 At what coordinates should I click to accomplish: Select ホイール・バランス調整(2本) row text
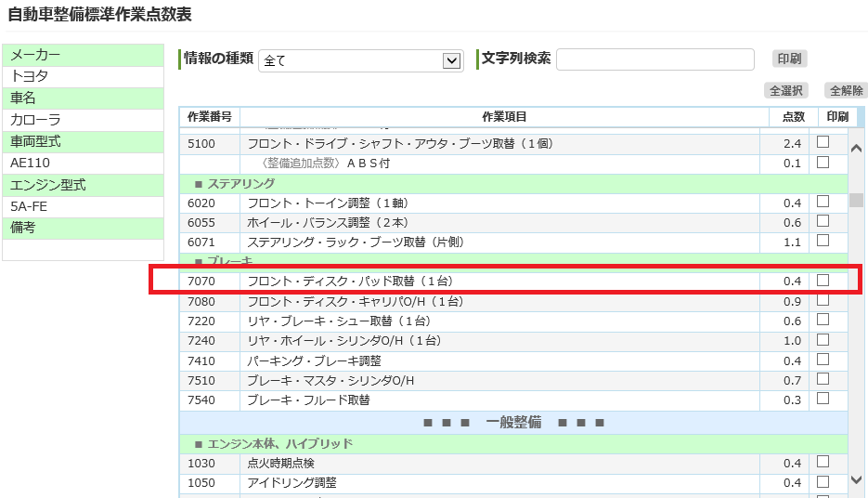pyautogui.click(x=328, y=223)
